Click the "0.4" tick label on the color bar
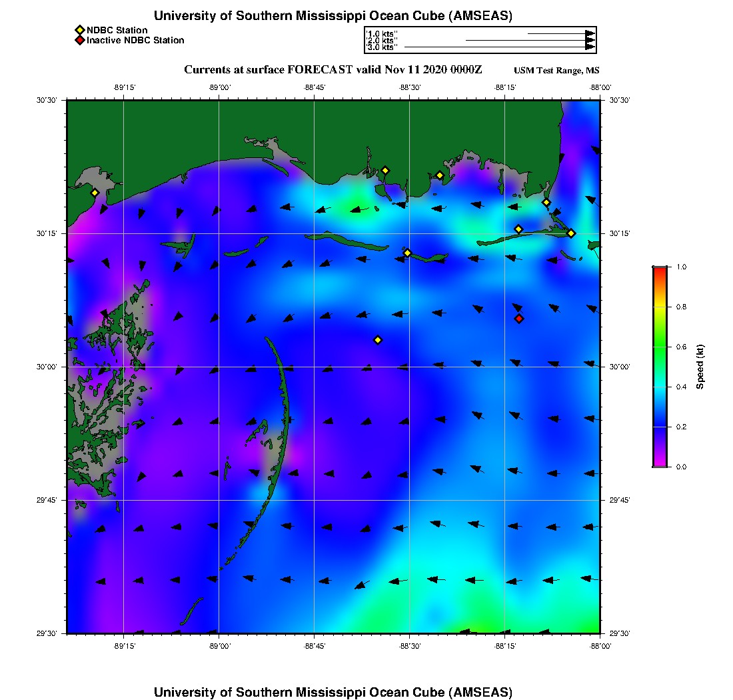The image size is (733, 700). (681, 387)
